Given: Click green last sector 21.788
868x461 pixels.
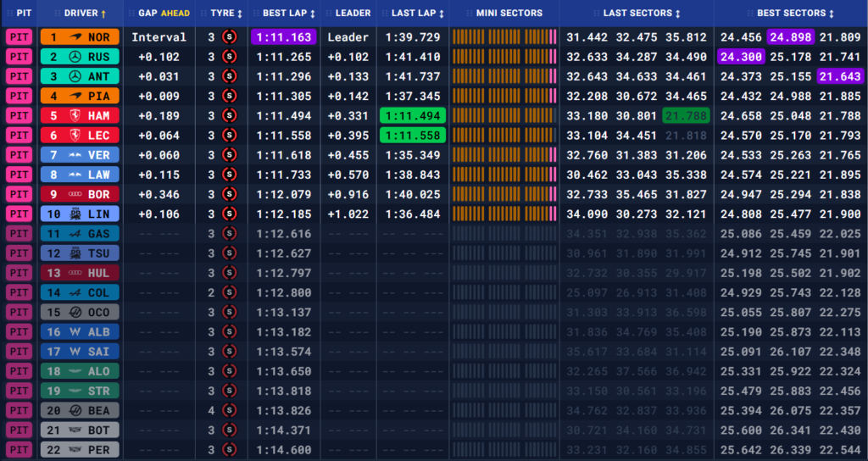Looking at the screenshot, I should [686, 115].
